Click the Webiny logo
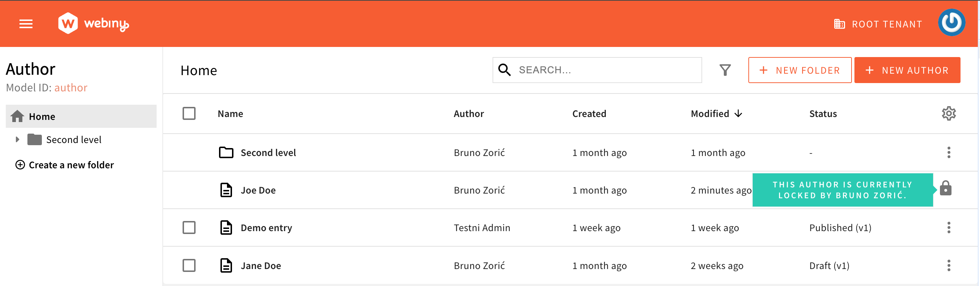 pyautogui.click(x=93, y=23)
